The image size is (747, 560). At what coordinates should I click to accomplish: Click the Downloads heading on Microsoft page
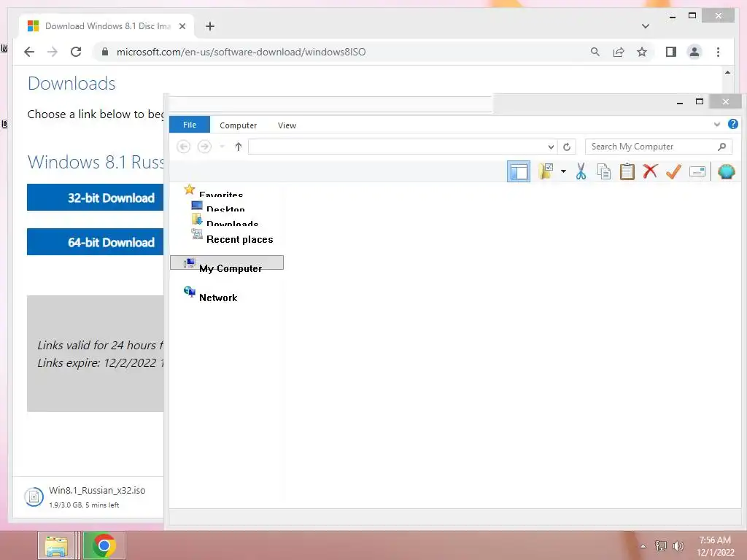71,83
